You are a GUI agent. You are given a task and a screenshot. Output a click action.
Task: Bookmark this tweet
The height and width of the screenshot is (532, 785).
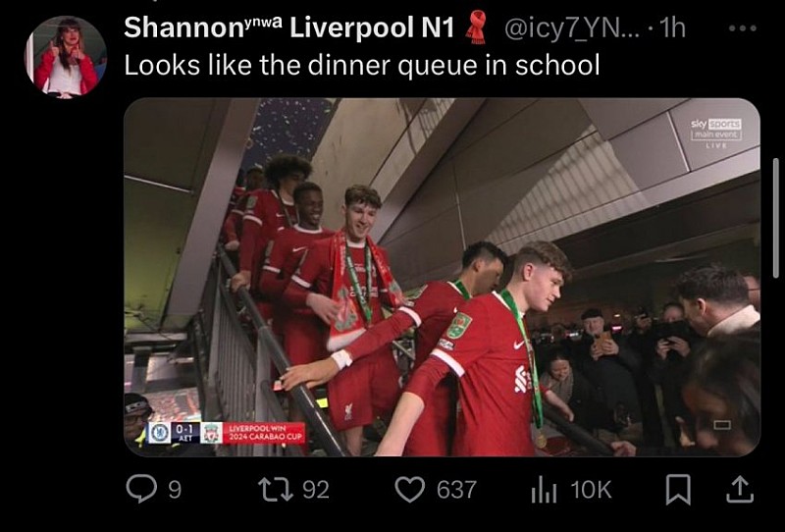[x=678, y=490]
